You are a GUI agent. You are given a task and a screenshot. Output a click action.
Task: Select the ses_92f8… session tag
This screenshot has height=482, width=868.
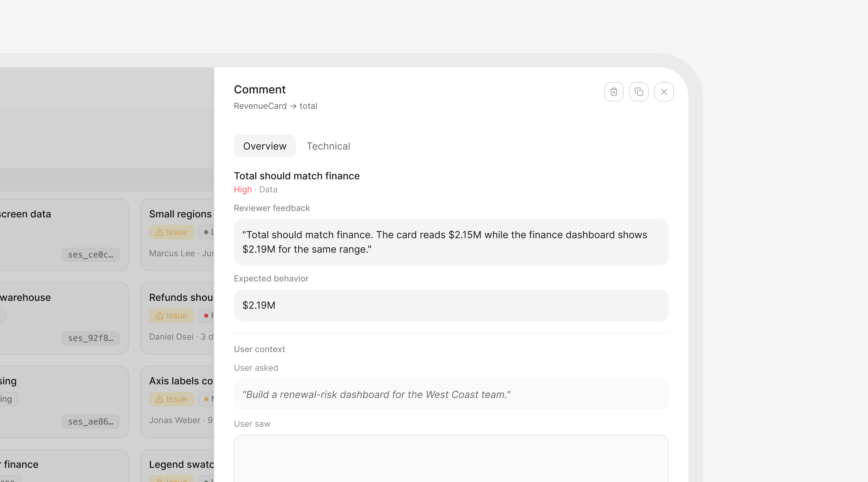pos(91,338)
